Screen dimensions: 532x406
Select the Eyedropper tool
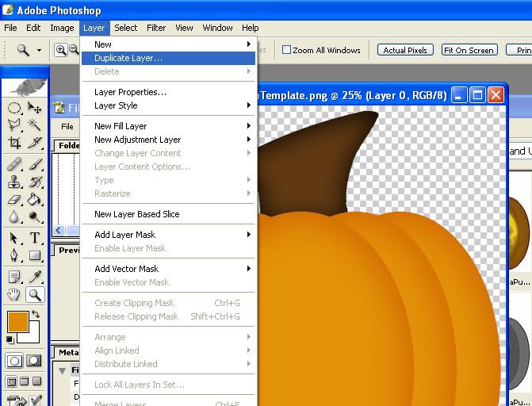pyautogui.click(x=35, y=277)
